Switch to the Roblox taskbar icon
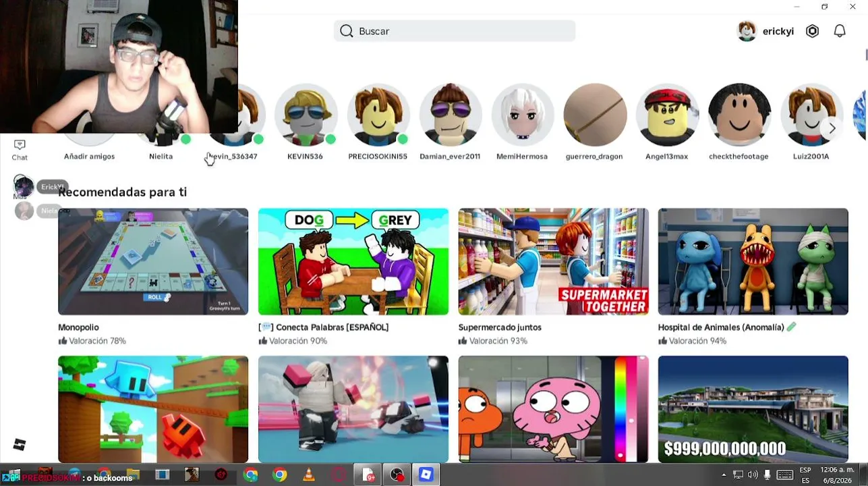Image resolution: width=868 pixels, height=486 pixels. coord(426,475)
